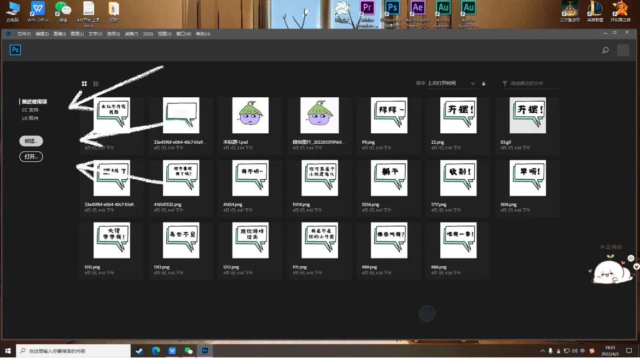640x364 pixels.
Task: Click the docx document desktop icon
Action: click(89, 14)
